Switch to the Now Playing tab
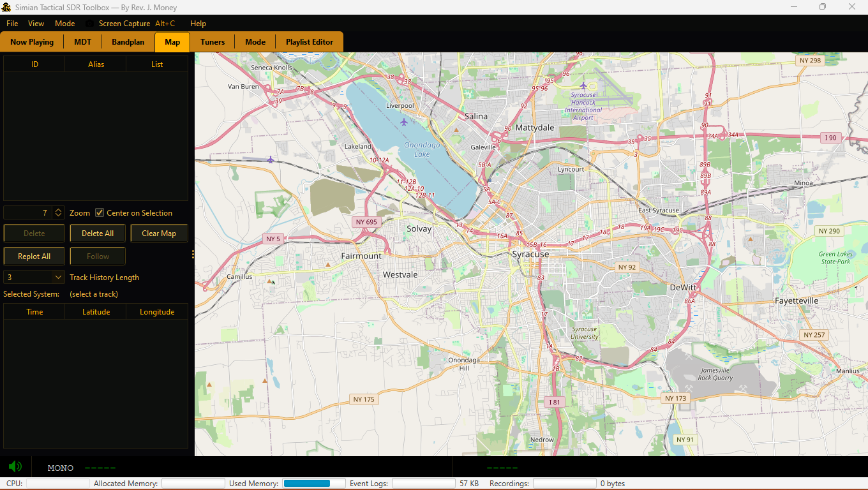The width and height of the screenshot is (868, 490). (x=32, y=42)
